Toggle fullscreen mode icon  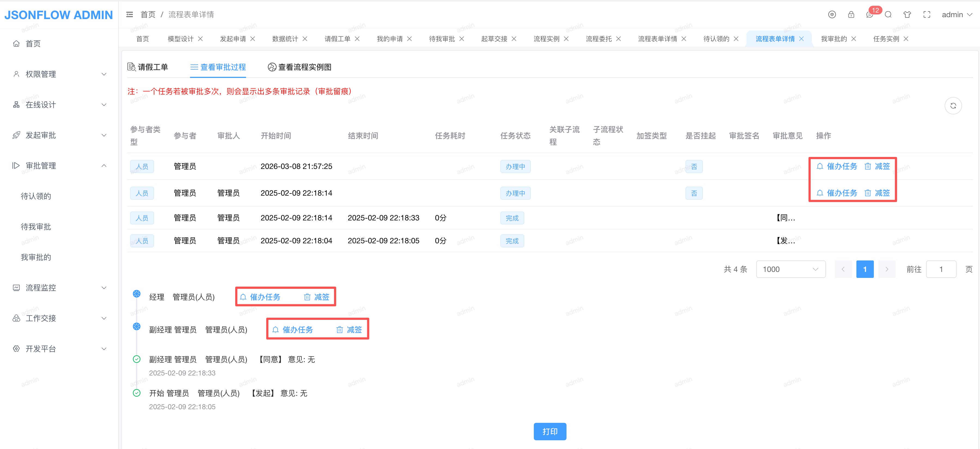pyautogui.click(x=927, y=14)
